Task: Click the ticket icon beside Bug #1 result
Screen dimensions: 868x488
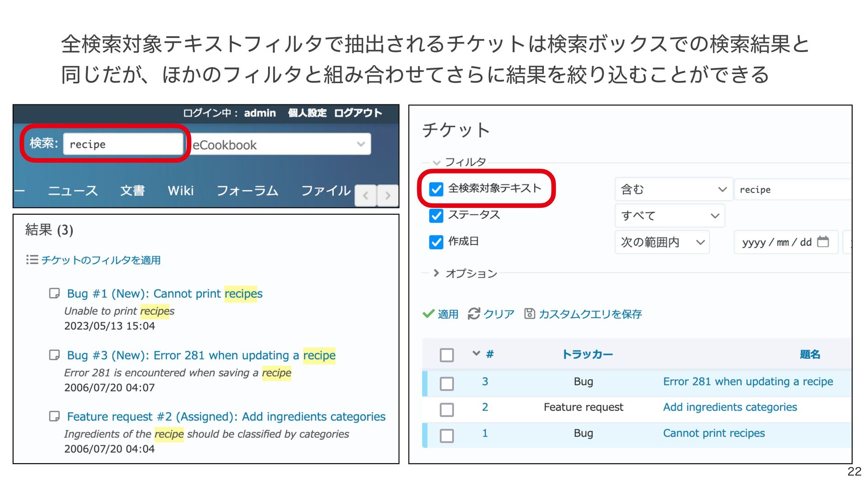Action: click(x=54, y=294)
